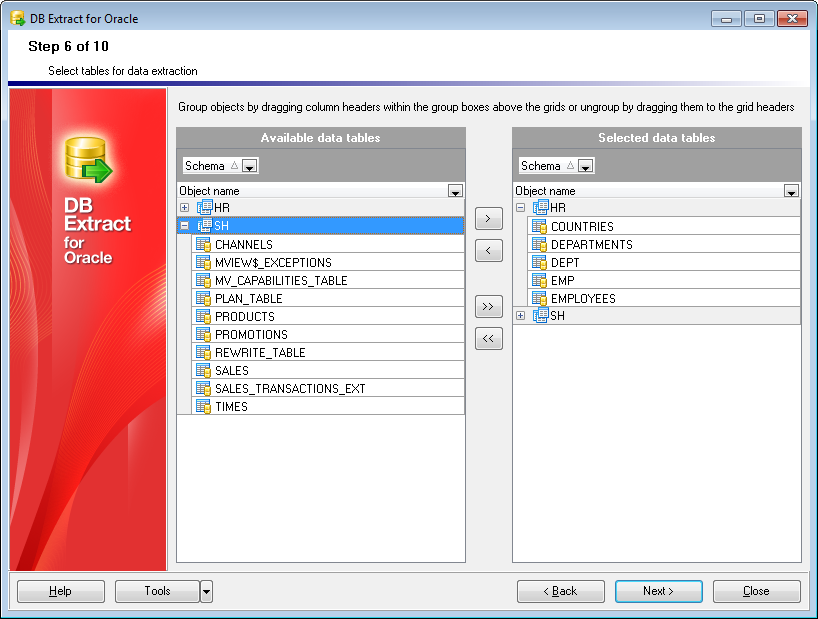Viewport: 818px width, 619px height.
Task: Open Object name filter in available tables
Action: coord(455,191)
